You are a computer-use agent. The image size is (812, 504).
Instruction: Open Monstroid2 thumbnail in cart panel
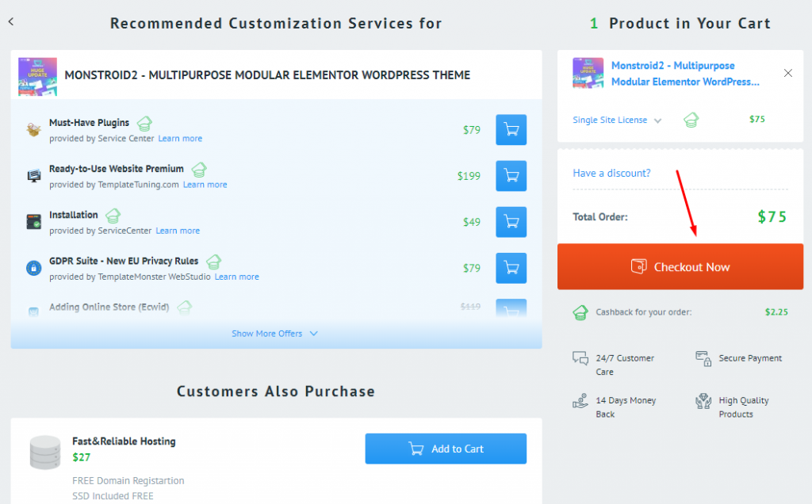tap(588, 73)
